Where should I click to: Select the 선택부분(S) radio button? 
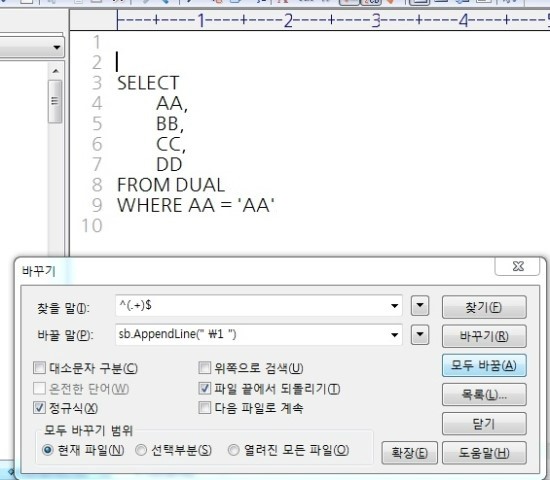[141, 450]
